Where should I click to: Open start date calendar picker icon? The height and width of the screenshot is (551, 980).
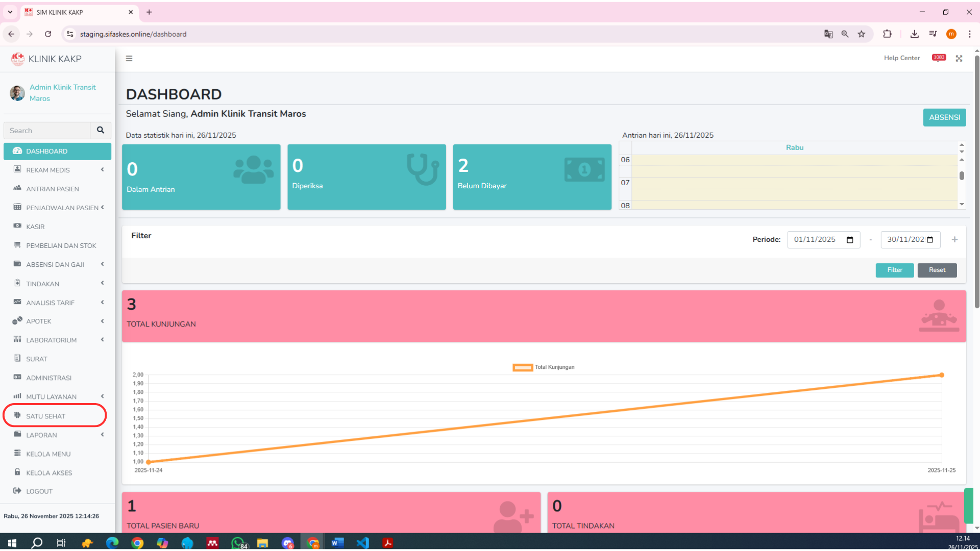pyautogui.click(x=850, y=240)
